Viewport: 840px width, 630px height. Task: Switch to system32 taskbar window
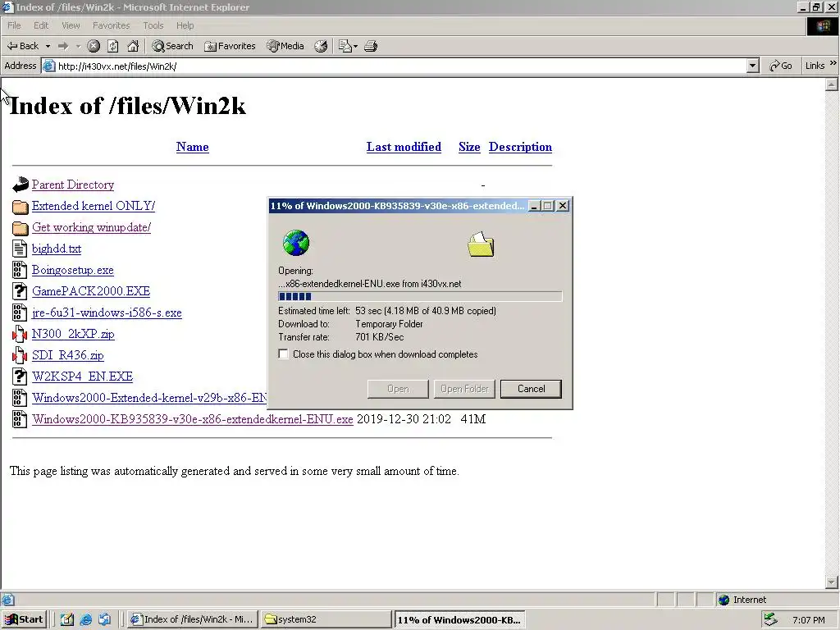tap(326, 619)
